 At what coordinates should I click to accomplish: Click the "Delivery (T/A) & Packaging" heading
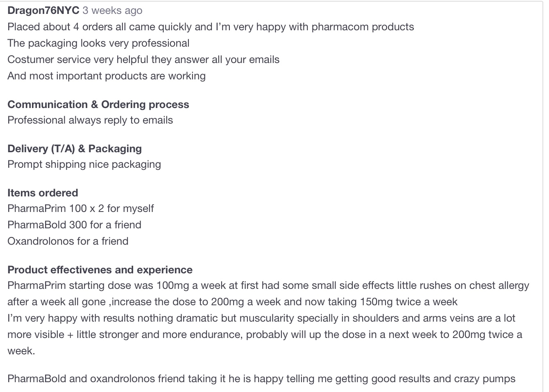(75, 149)
